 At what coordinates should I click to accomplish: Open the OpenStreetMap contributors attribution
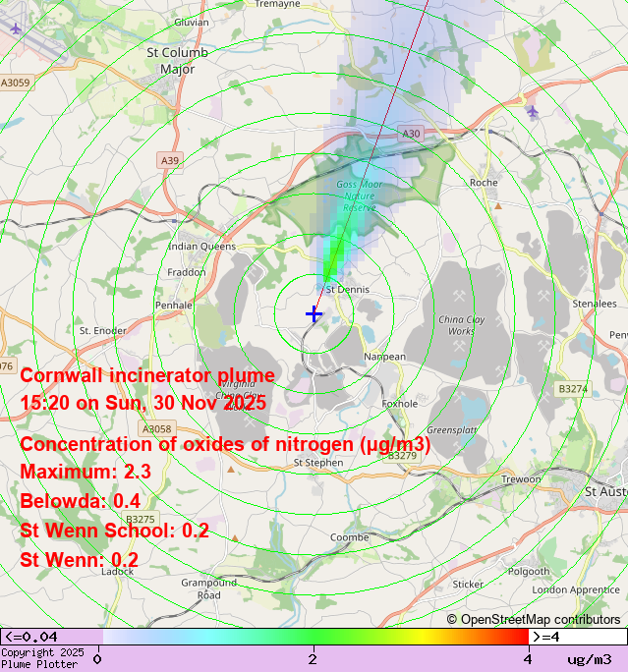[534, 619]
